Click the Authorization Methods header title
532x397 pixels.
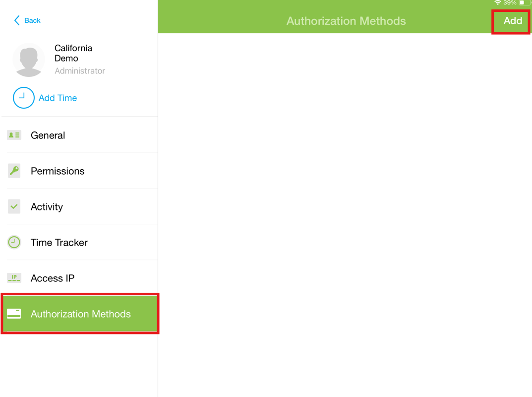tap(346, 21)
